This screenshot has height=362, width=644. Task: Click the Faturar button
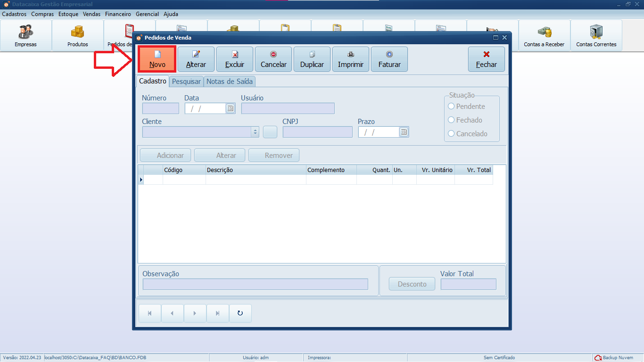tap(389, 59)
